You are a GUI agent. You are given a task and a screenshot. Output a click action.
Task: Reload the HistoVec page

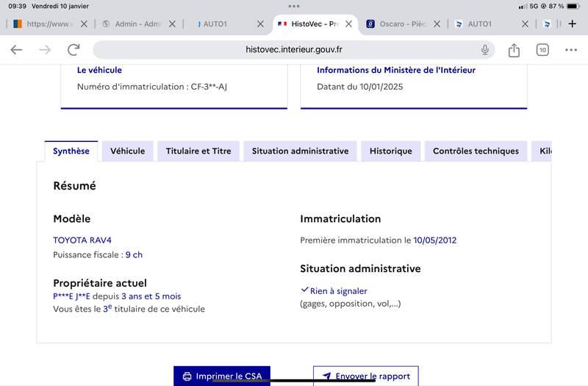tap(73, 49)
